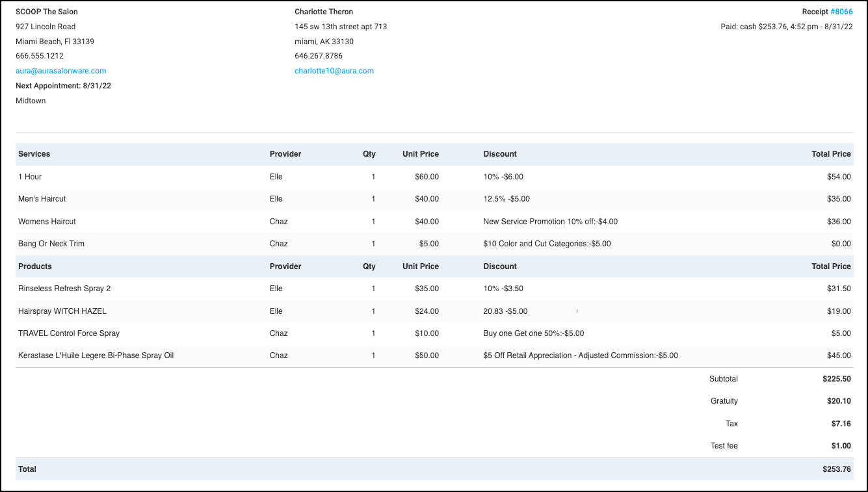This screenshot has height=492, width=868.
Task: Click the Products section header
Action: (35, 266)
